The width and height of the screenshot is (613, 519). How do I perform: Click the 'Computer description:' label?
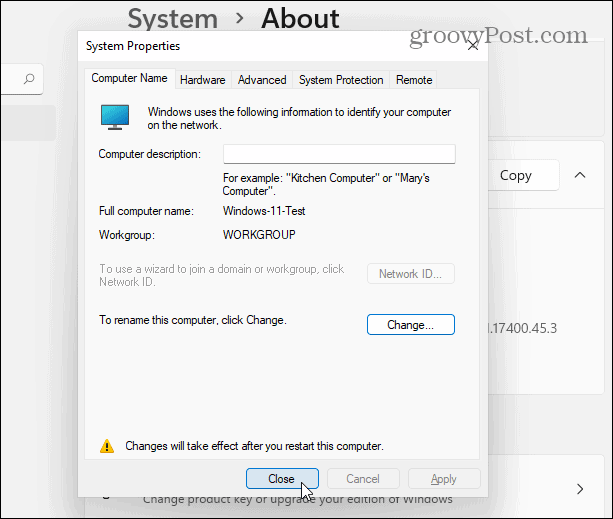point(149,154)
